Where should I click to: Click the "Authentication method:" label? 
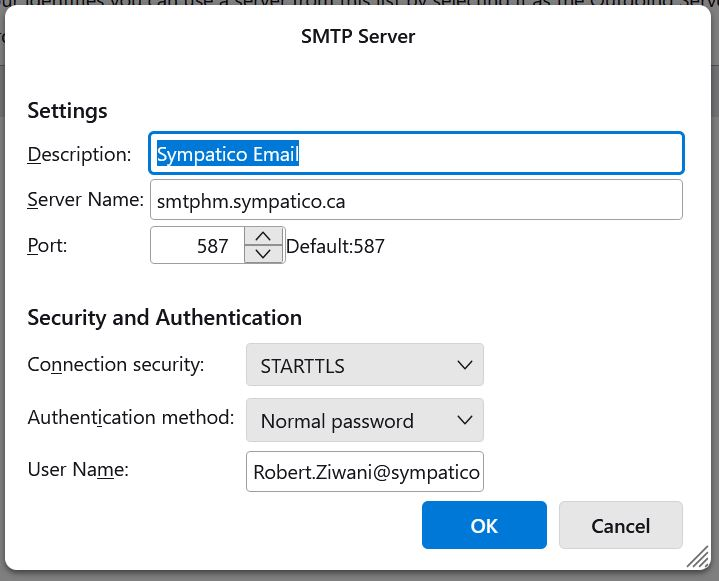coord(131,417)
